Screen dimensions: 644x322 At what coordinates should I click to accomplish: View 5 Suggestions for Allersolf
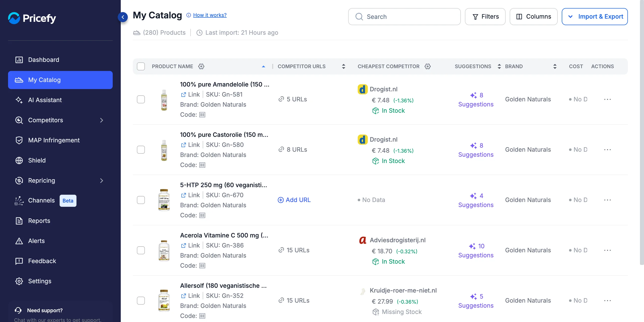pyautogui.click(x=476, y=301)
